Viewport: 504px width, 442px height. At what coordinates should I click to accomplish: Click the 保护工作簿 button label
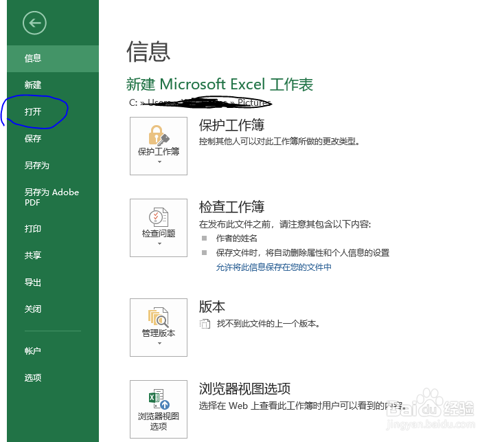tap(159, 151)
